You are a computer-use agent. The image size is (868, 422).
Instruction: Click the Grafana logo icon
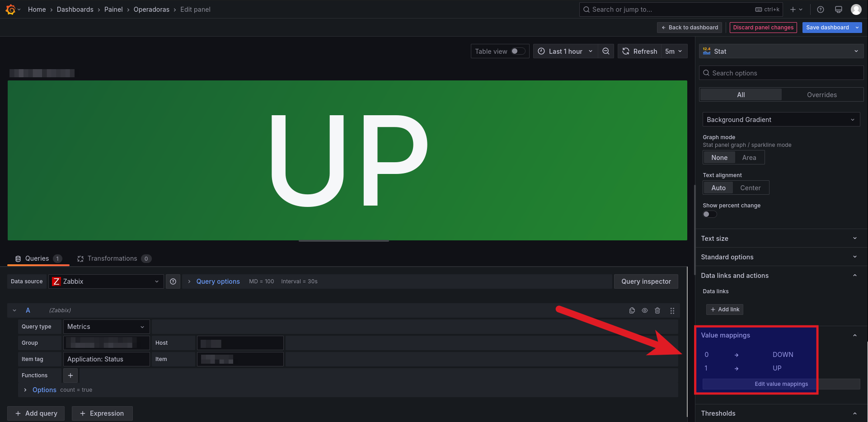click(10, 9)
